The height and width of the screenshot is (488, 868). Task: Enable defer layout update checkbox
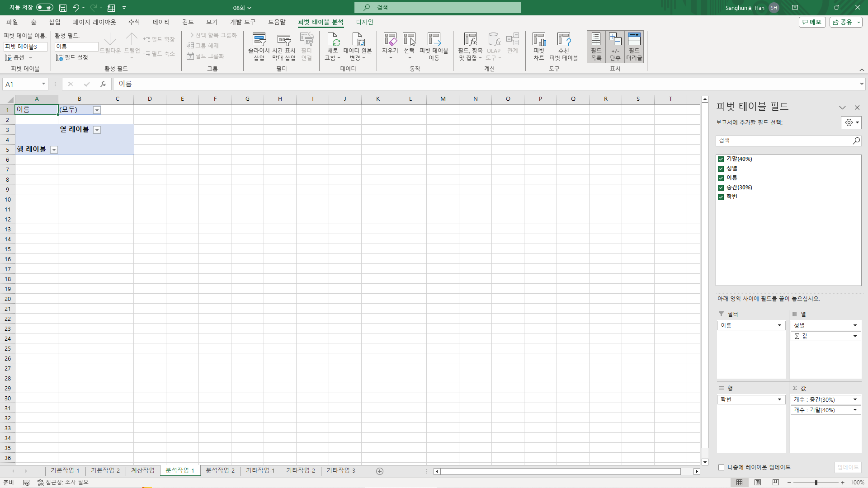722,467
